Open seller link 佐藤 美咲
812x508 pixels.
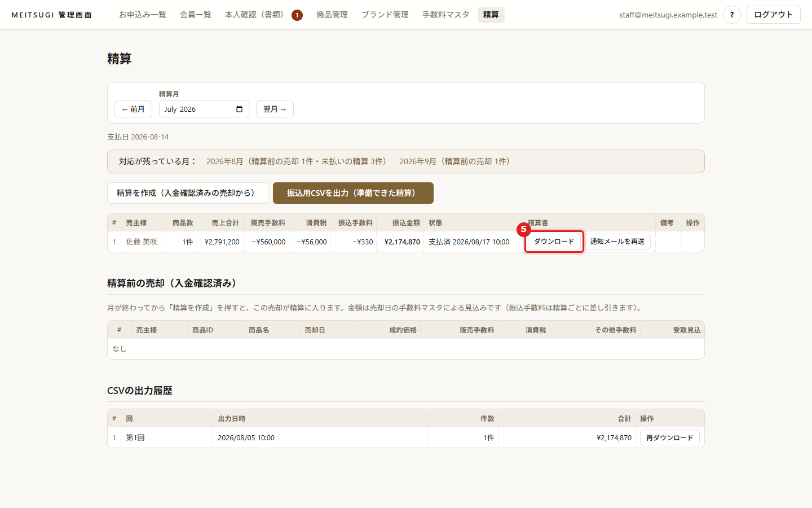coord(142,242)
